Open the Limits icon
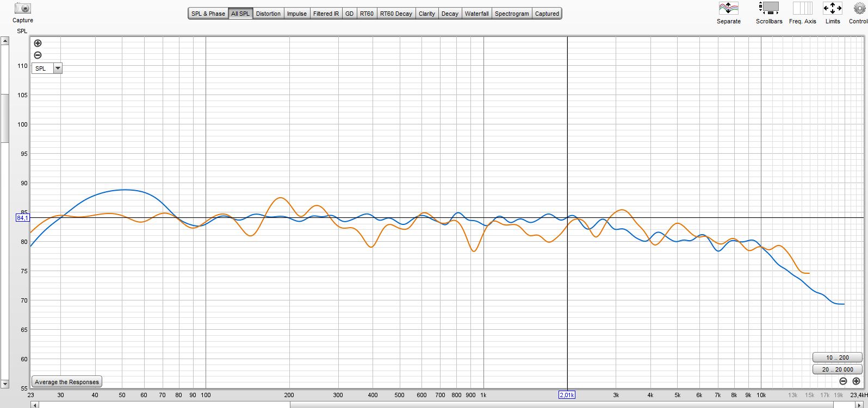Viewport: 868px width, 408px height. point(832,9)
